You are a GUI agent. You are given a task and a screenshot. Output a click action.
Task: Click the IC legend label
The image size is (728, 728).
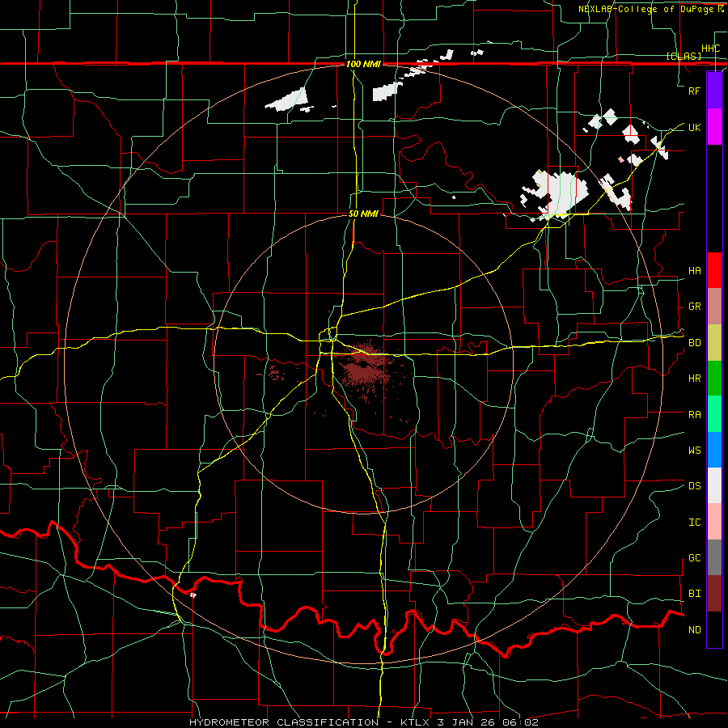694,523
